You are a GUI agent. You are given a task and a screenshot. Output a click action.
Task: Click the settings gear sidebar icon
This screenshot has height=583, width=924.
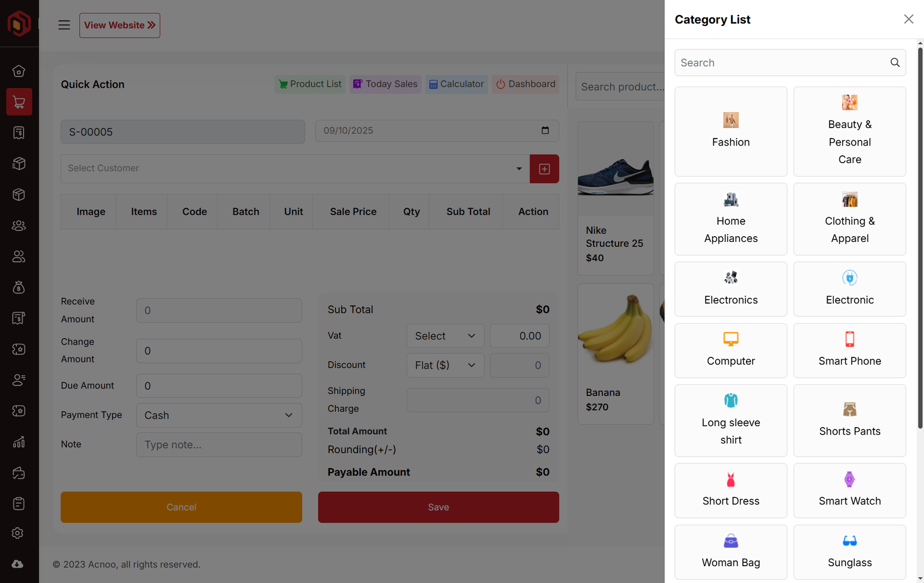[x=19, y=533]
